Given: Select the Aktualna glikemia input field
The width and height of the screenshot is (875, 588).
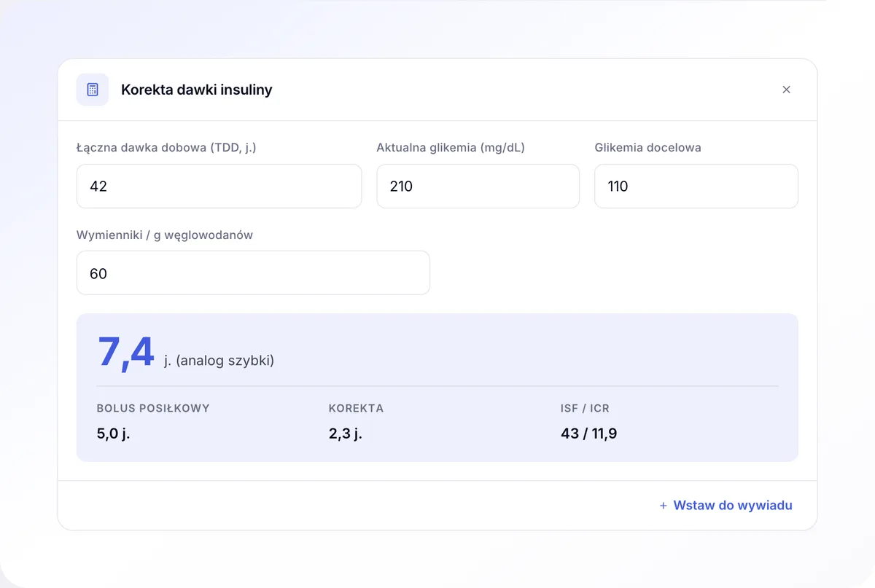Looking at the screenshot, I should [478, 186].
